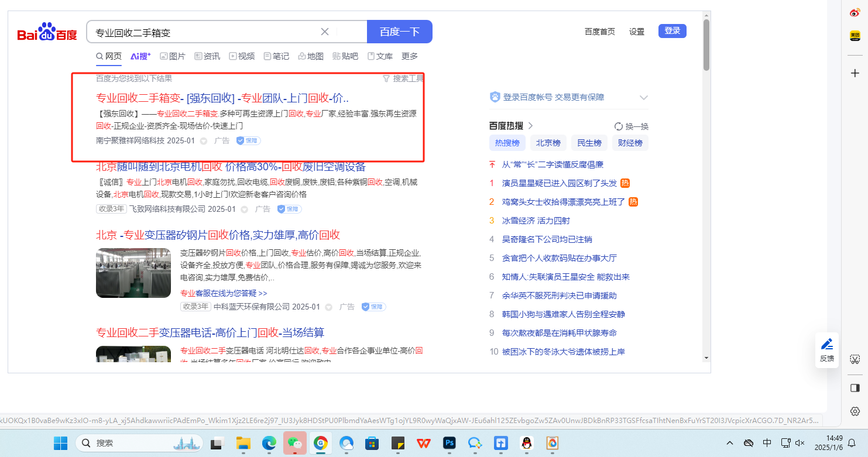Open the Weibo sidebar shortcut
The image size is (868, 457).
point(855,12)
